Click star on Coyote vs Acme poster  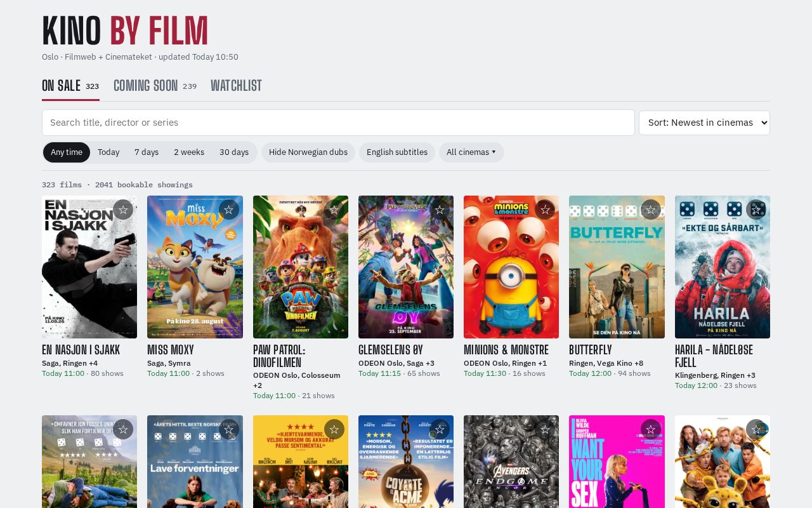(440, 429)
